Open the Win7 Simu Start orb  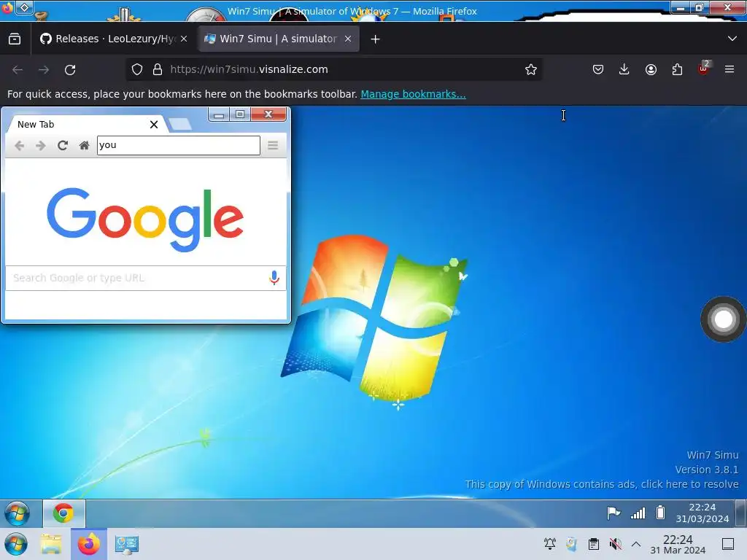[x=18, y=514]
